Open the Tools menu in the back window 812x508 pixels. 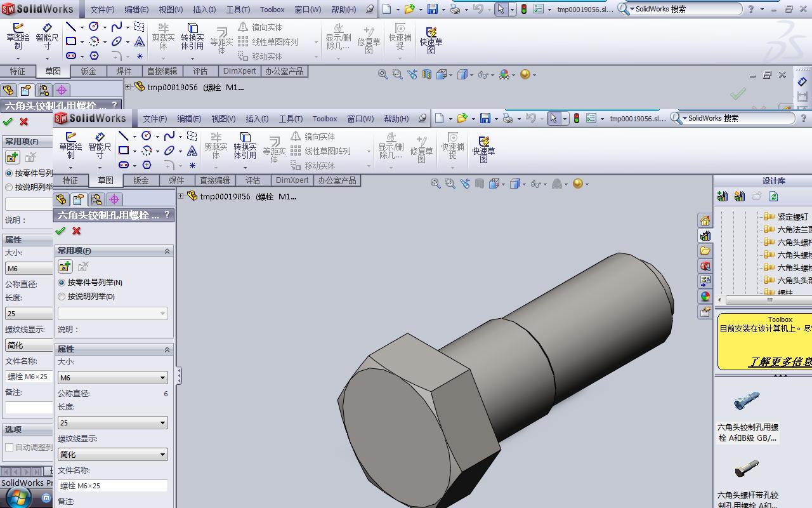238,10
